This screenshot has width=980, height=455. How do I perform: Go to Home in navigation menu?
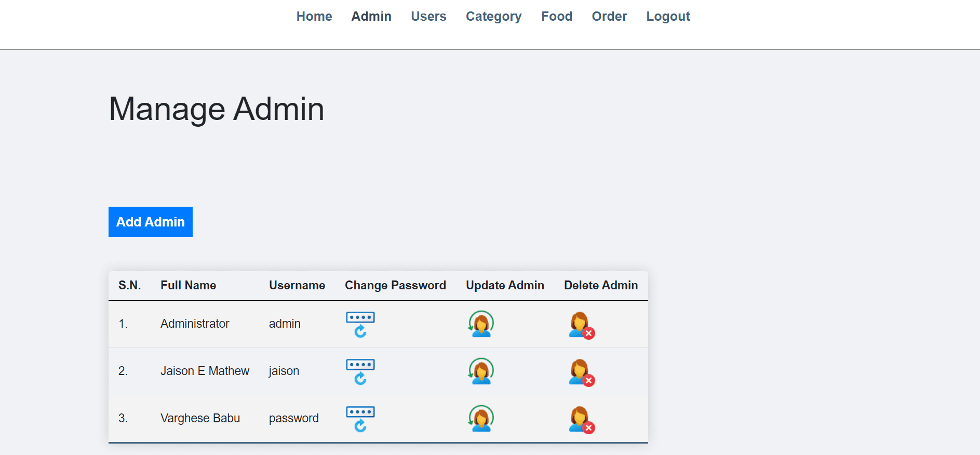pyautogui.click(x=314, y=17)
